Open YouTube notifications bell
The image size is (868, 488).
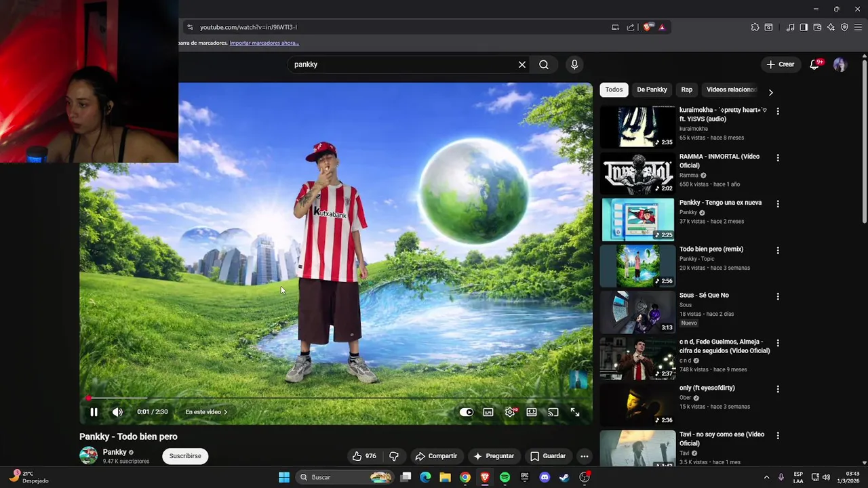[x=815, y=64]
